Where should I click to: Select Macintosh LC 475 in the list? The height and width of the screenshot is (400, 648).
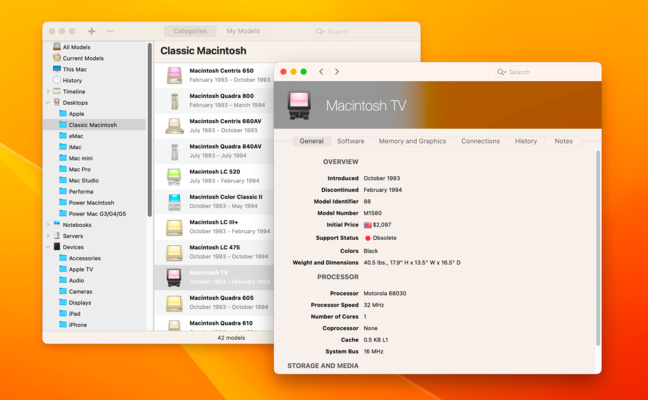coord(214,252)
